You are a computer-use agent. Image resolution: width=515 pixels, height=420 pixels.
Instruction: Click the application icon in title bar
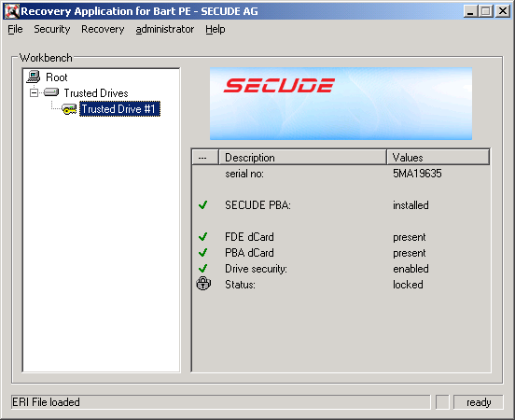click(x=11, y=11)
